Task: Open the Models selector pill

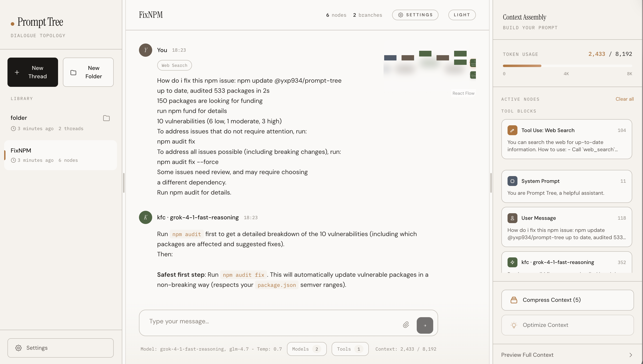Action: 307,349
